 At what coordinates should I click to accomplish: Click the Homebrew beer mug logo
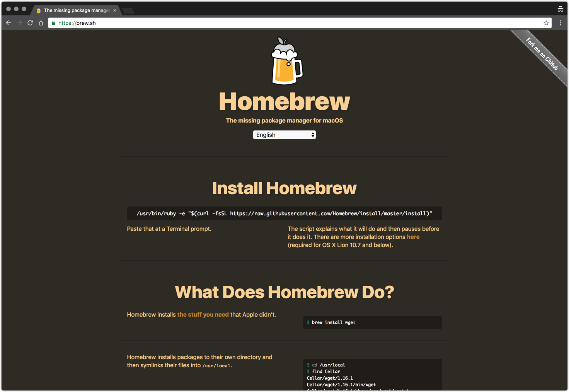(x=286, y=61)
